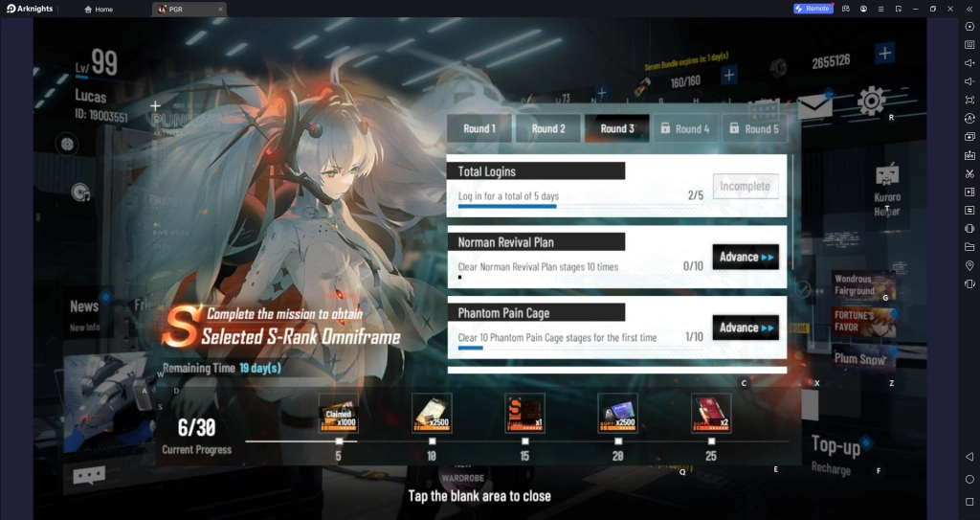Open the hamburger menu in title bar
Screen dimensions: 980x520
coord(880,9)
